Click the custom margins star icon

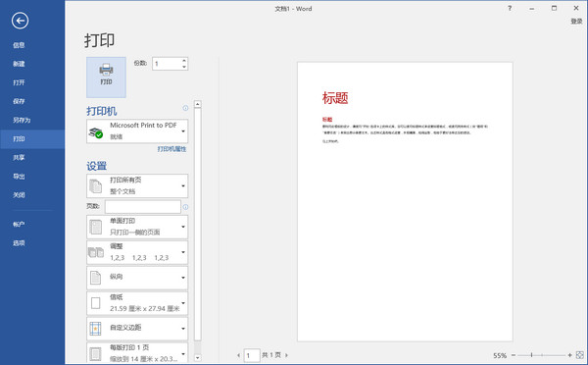(96, 329)
